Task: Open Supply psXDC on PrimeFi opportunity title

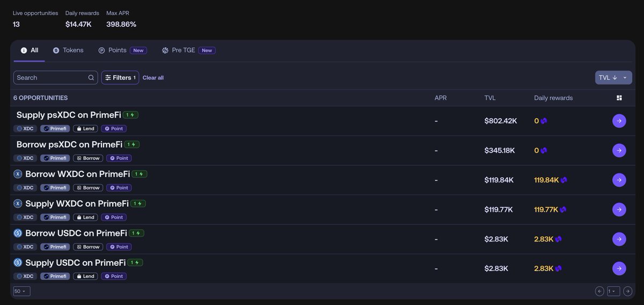Action: pyautogui.click(x=69, y=115)
